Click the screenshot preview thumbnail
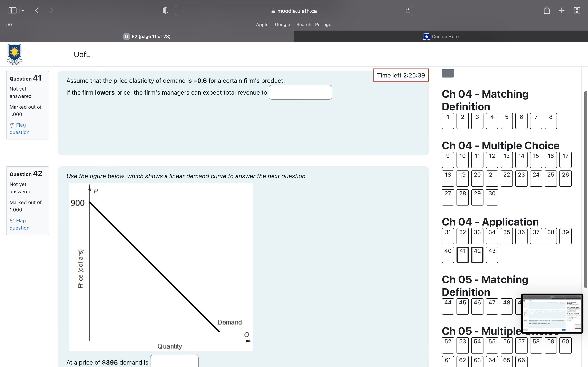 (552, 313)
